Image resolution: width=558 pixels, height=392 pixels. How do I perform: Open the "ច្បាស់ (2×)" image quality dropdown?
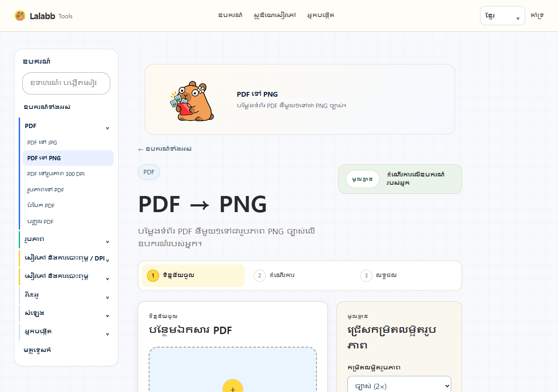coord(399,386)
